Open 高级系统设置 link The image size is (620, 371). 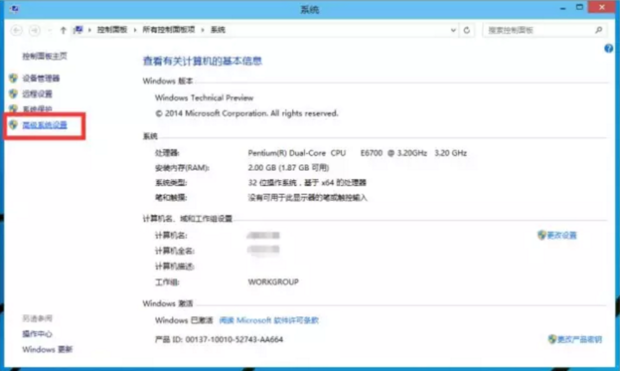(45, 125)
